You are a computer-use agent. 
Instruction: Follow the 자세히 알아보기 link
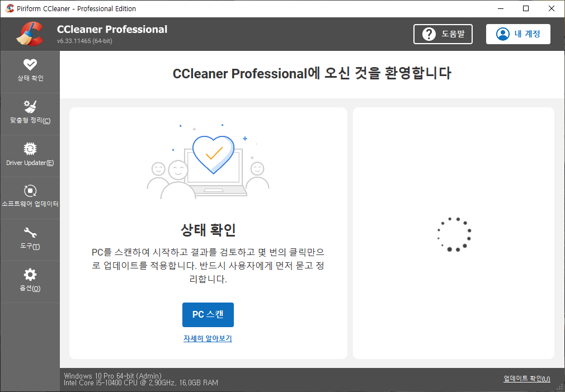[208, 338]
